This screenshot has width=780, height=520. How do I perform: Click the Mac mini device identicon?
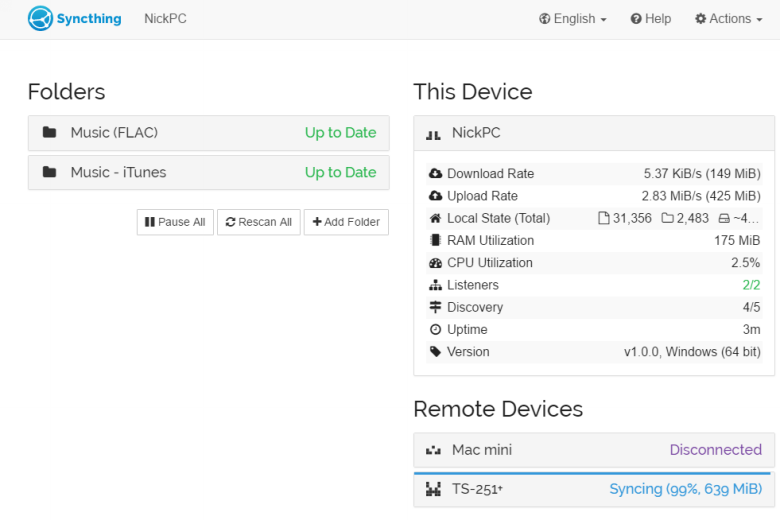click(433, 450)
